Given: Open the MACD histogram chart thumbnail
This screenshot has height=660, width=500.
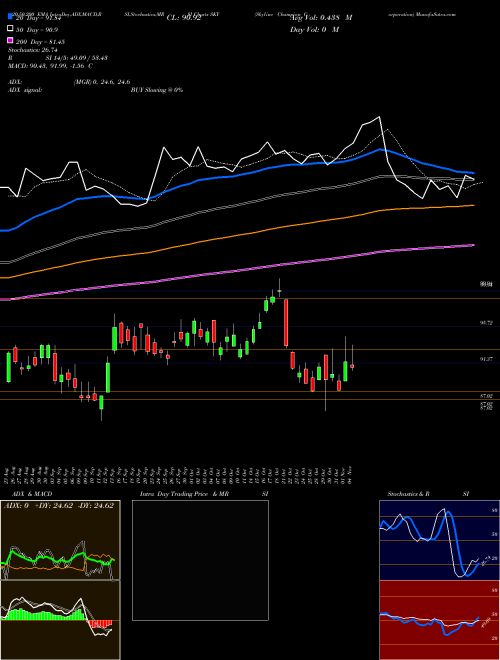Looking at the screenshot, I should [x=60, y=620].
